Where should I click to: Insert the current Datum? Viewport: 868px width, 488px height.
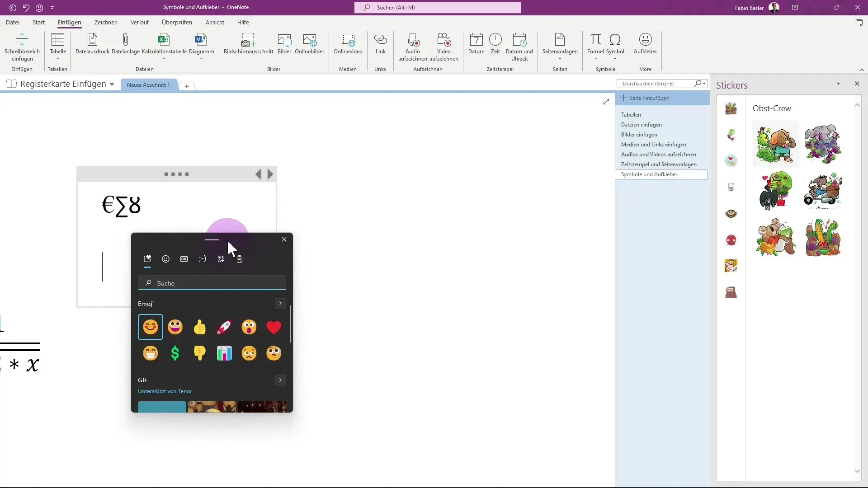point(476,44)
